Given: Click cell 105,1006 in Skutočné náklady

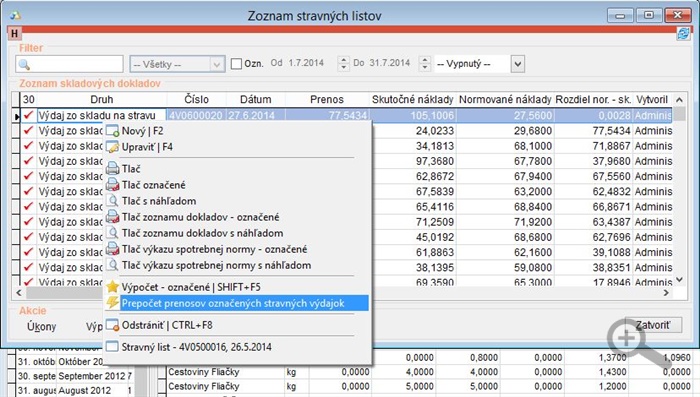Looking at the screenshot, I should point(412,115).
